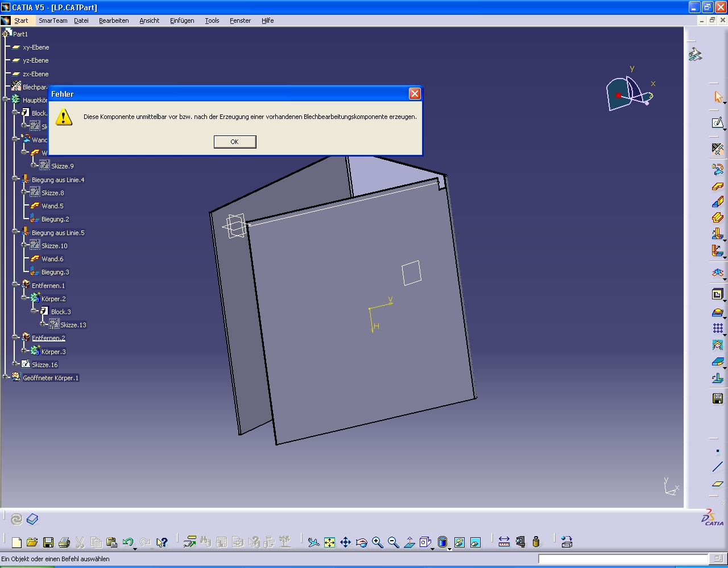This screenshot has width=728, height=568.
Task: Click the Zoom Out magnifier icon
Action: [x=393, y=542]
